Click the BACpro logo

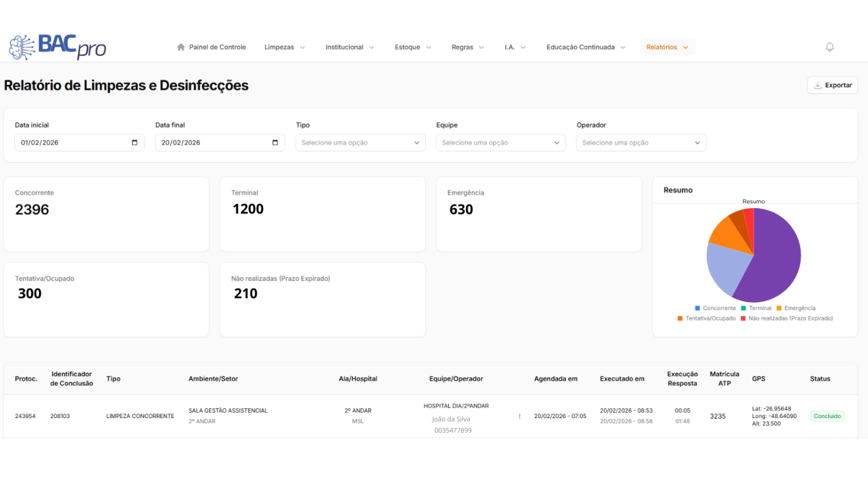pos(57,47)
